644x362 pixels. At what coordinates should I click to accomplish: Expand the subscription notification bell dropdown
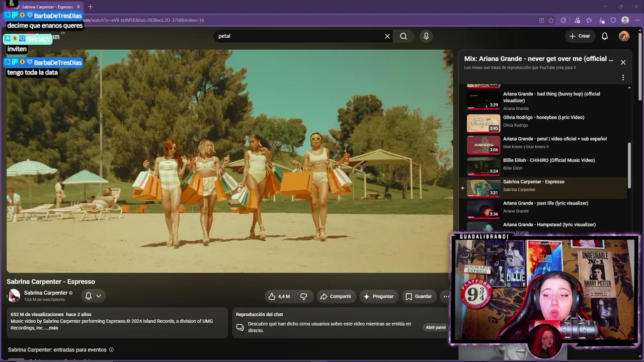coord(93,296)
